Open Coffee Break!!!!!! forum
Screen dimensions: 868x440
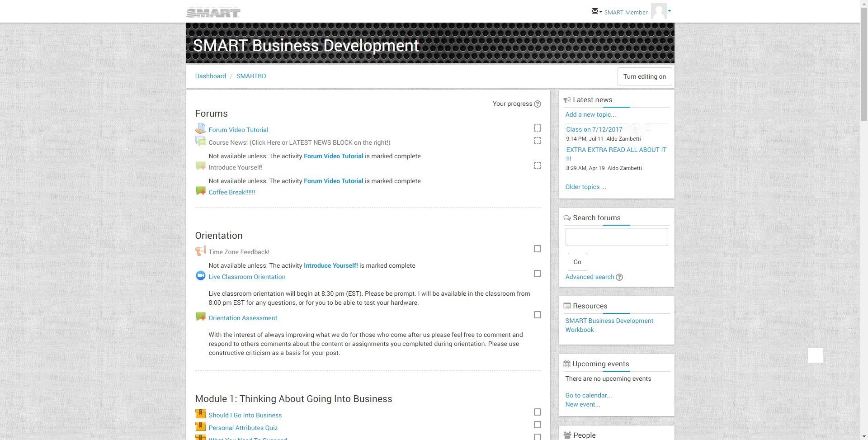pyautogui.click(x=231, y=192)
